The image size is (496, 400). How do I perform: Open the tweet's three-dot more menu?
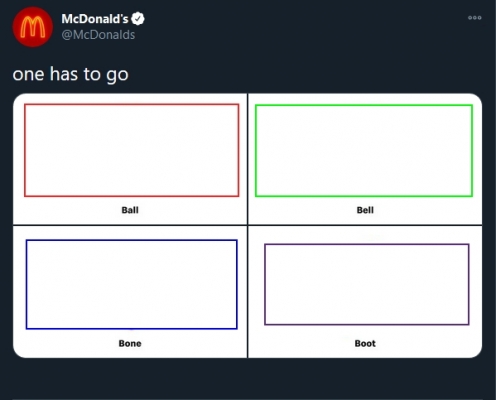pos(475,18)
